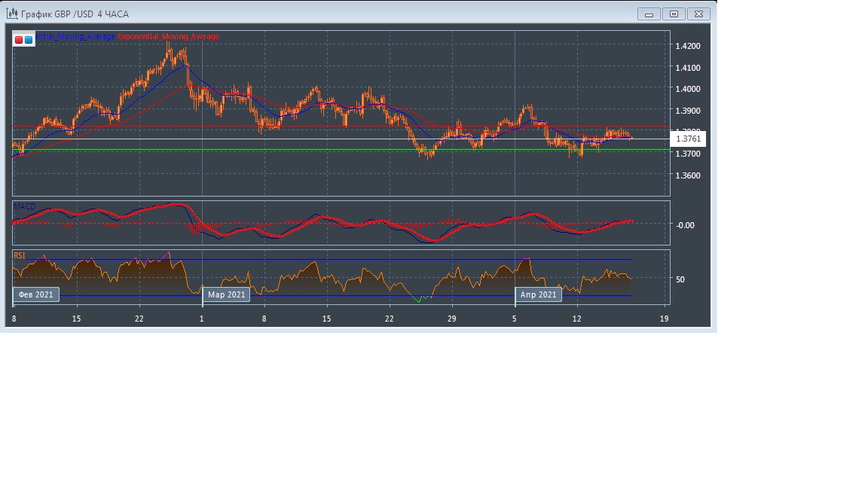Click date 22 under Мар 2021 on time axis

pos(389,319)
